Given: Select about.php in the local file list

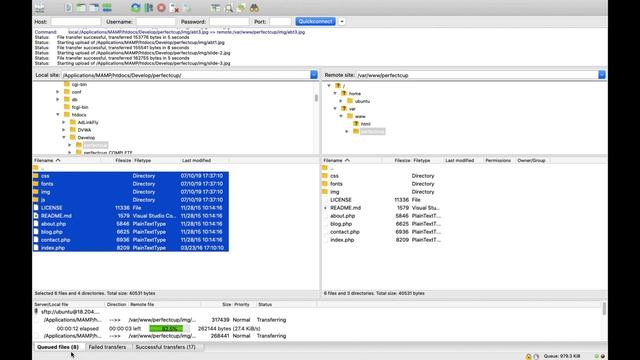Looking at the screenshot, I should point(131,224).
